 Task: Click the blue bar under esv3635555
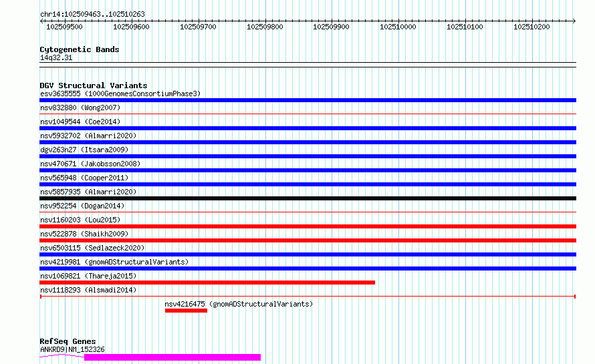click(308, 100)
